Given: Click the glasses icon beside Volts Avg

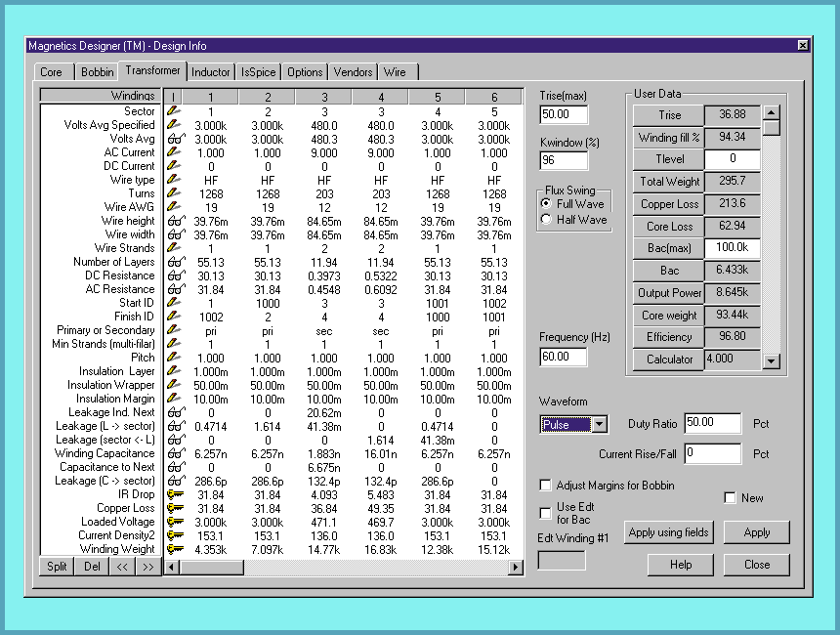Looking at the screenshot, I should coord(174,139).
